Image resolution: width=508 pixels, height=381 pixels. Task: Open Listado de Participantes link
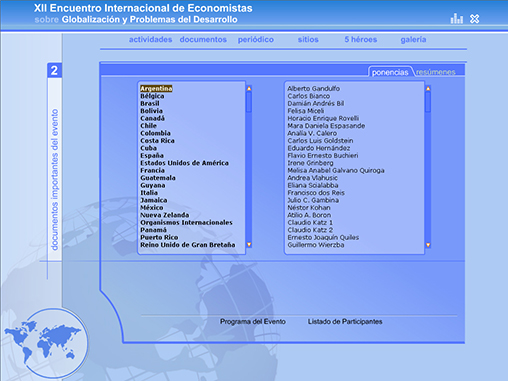[x=345, y=321]
